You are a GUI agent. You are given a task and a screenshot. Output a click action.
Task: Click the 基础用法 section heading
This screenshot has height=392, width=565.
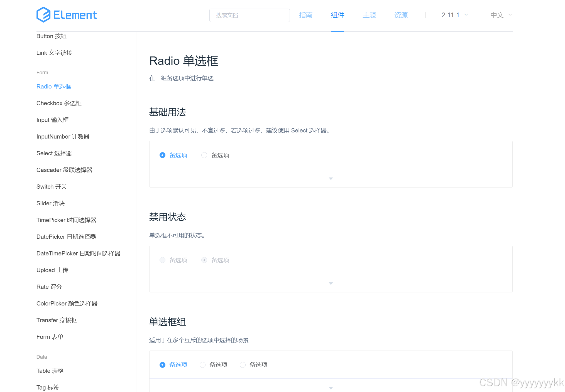pyautogui.click(x=168, y=112)
